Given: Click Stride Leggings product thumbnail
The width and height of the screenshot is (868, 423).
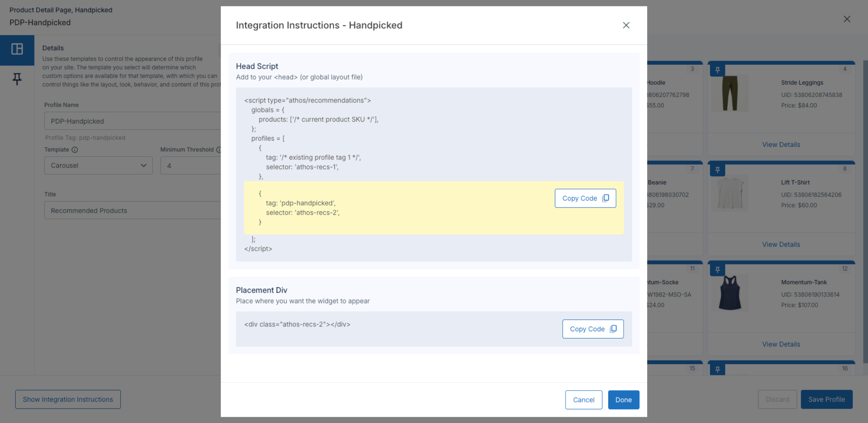Looking at the screenshot, I should (730, 94).
